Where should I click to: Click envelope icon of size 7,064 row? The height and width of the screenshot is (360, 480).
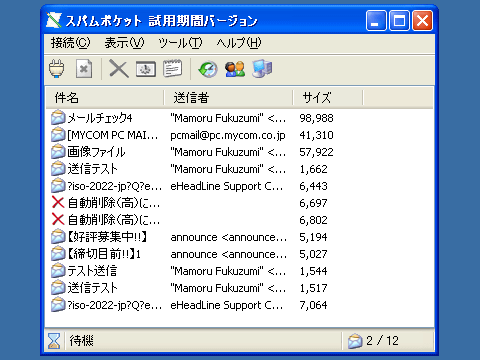click(58, 305)
